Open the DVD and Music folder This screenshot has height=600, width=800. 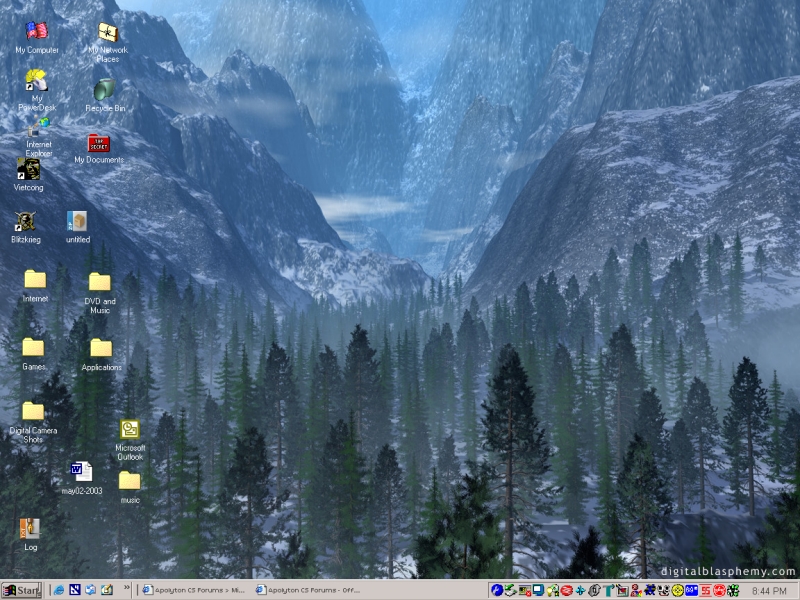(99, 283)
